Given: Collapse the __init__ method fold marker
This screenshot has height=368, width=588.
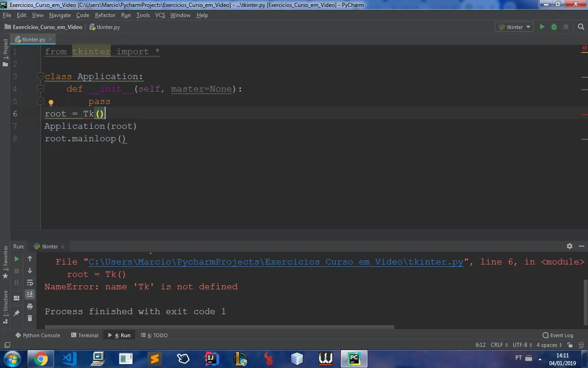Looking at the screenshot, I should [40, 89].
